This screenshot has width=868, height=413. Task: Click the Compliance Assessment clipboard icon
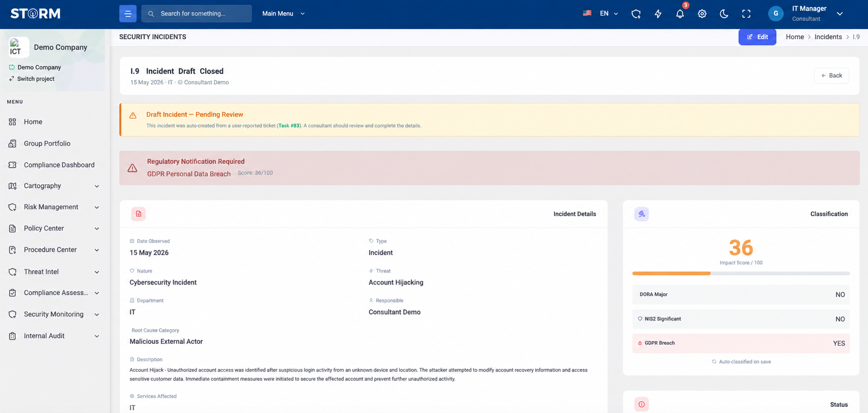coord(12,293)
